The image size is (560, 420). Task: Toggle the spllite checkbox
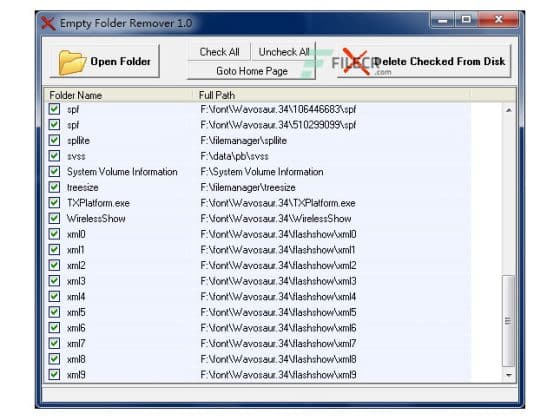tap(54, 140)
